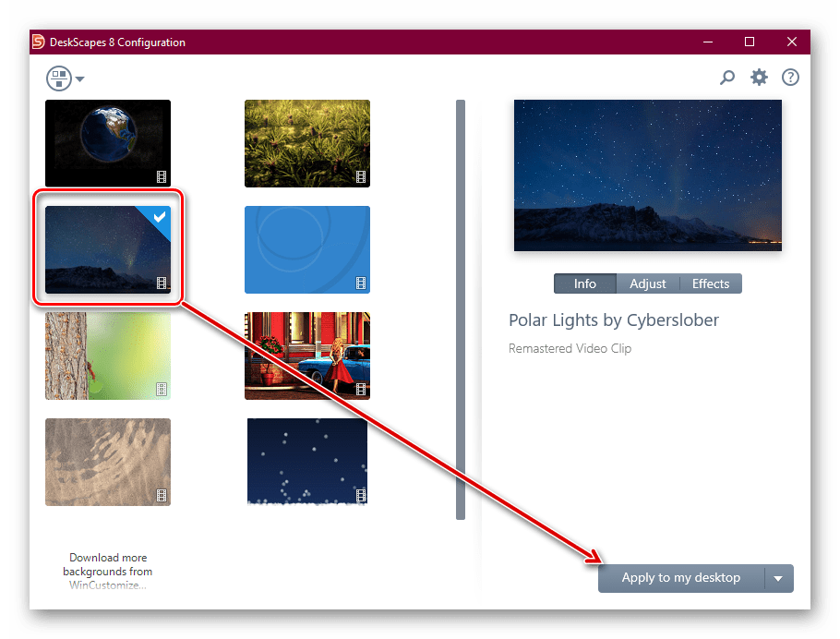
Task: Expand the Apply to my desktop arrow
Action: (778, 578)
